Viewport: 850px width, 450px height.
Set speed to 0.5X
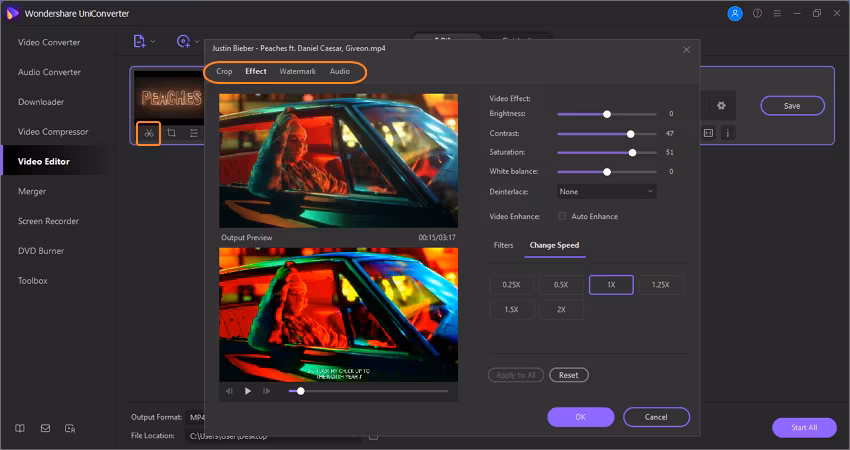coord(561,285)
